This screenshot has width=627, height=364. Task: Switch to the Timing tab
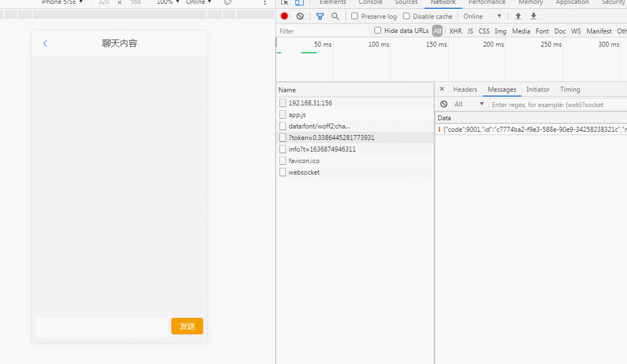coord(570,89)
